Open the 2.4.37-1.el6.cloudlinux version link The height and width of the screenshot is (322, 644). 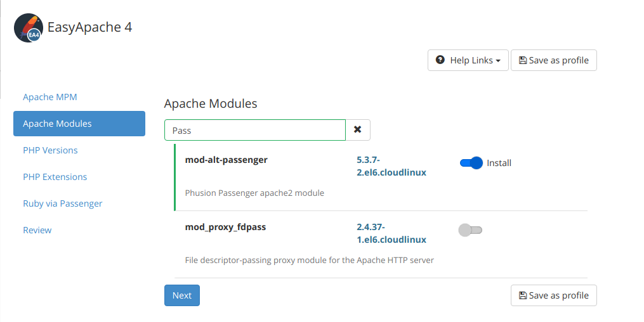click(x=391, y=233)
